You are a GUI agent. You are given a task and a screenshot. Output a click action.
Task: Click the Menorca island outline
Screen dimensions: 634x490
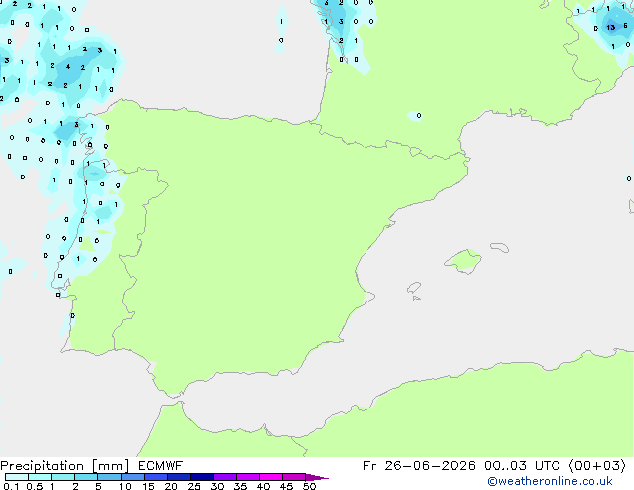coord(500,247)
